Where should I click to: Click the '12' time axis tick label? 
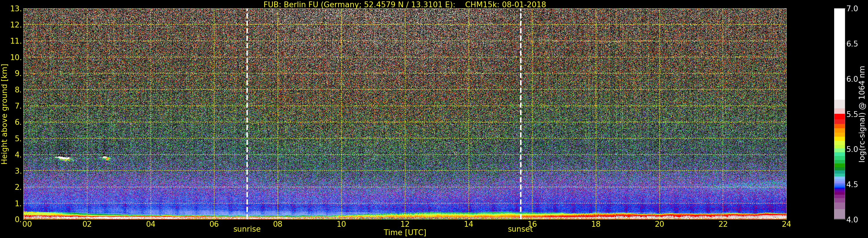[405, 224]
